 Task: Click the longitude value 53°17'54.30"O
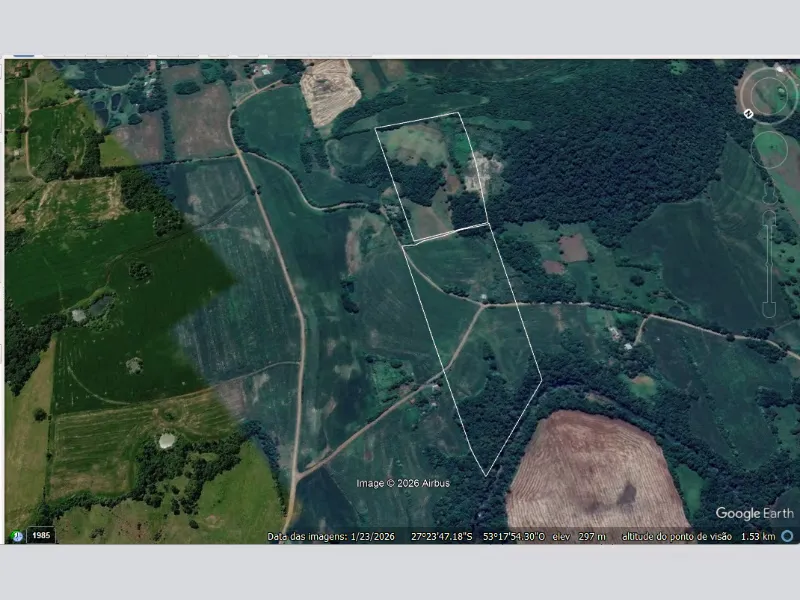point(514,536)
